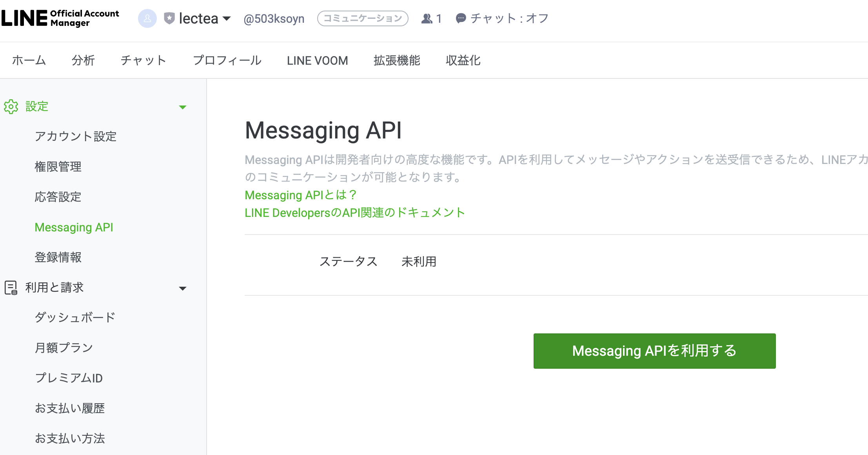Select Messaging API in the sidebar
The width and height of the screenshot is (868, 455).
pyautogui.click(x=74, y=227)
